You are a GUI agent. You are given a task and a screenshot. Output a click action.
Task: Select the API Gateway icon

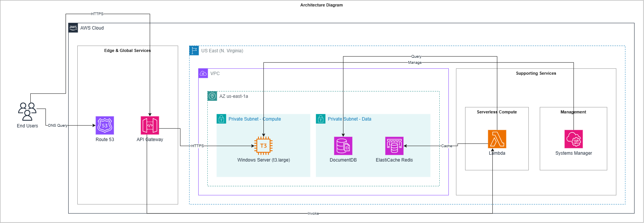[150, 126]
